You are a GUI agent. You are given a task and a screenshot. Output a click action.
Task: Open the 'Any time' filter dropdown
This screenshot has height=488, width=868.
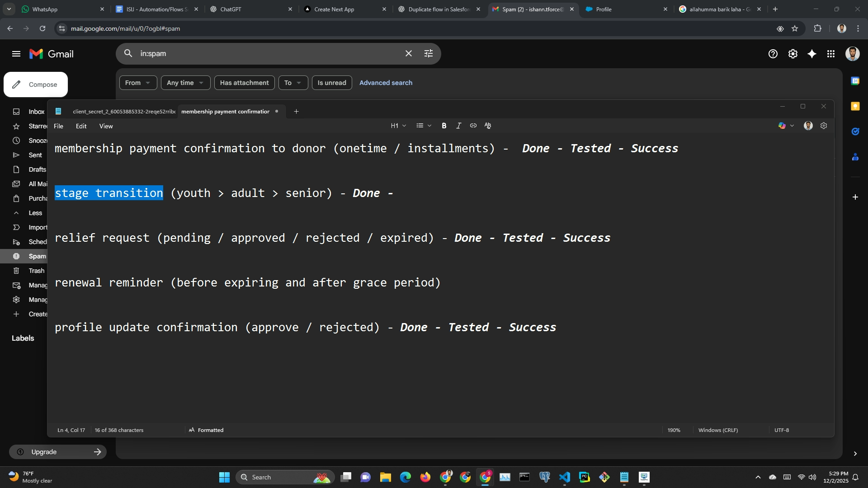[185, 83]
